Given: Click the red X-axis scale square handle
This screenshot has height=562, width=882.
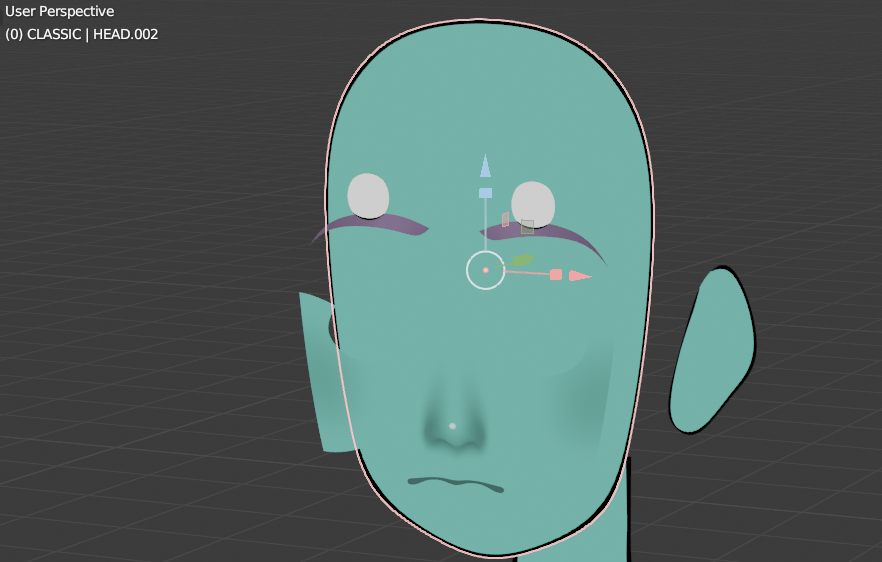Looking at the screenshot, I should coord(556,274).
